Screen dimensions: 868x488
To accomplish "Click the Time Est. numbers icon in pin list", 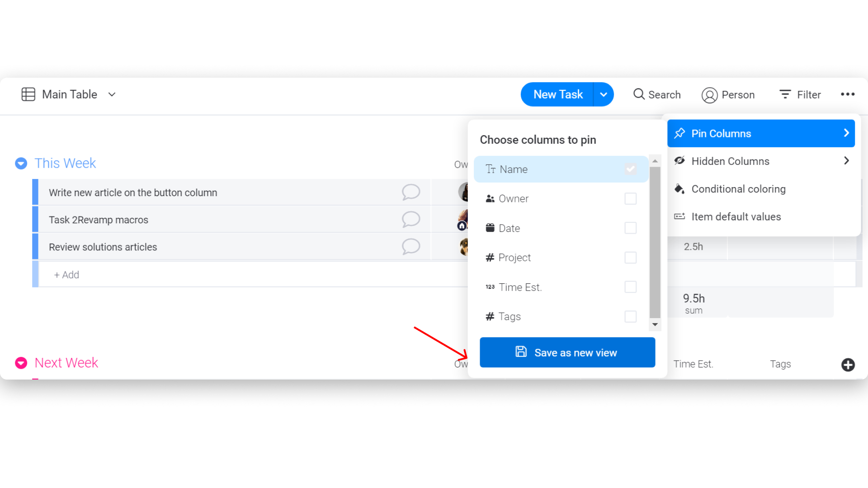I will click(x=490, y=287).
